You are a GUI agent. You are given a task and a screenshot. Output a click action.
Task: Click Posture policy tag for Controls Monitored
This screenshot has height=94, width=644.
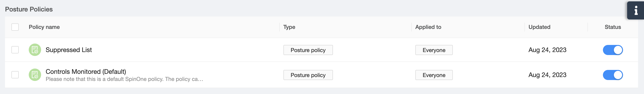coord(308,75)
